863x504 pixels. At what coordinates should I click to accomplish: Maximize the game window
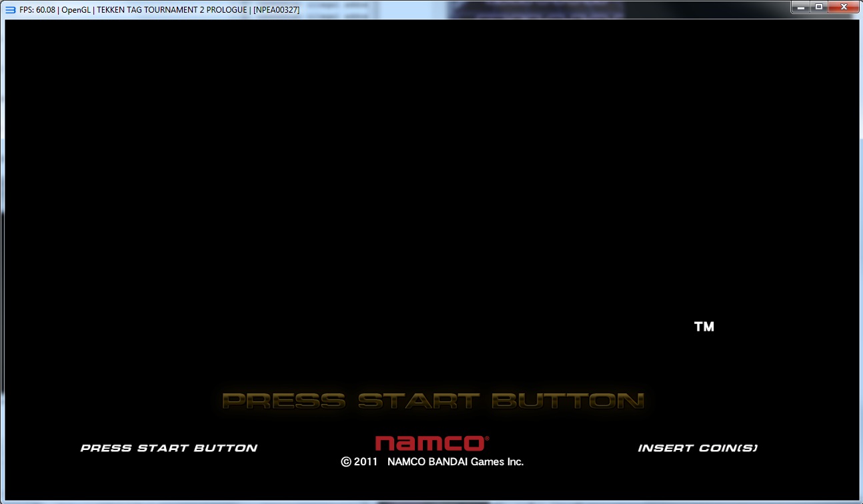coord(818,7)
